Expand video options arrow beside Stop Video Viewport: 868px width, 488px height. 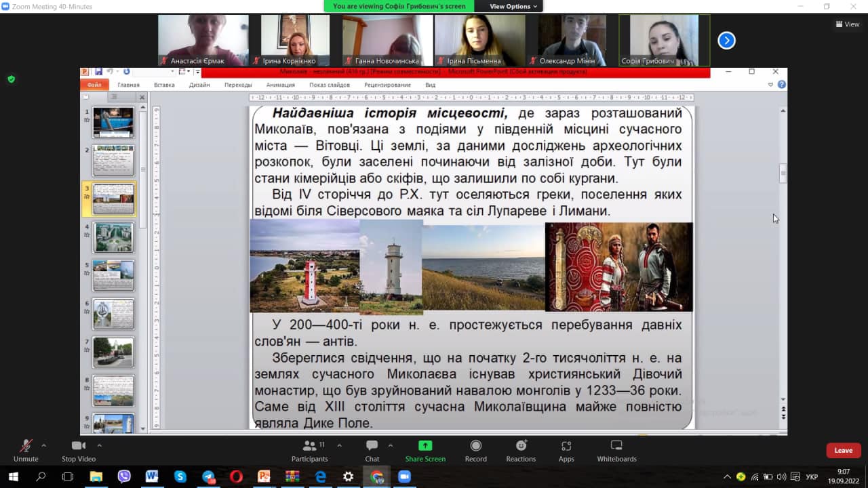(100, 445)
